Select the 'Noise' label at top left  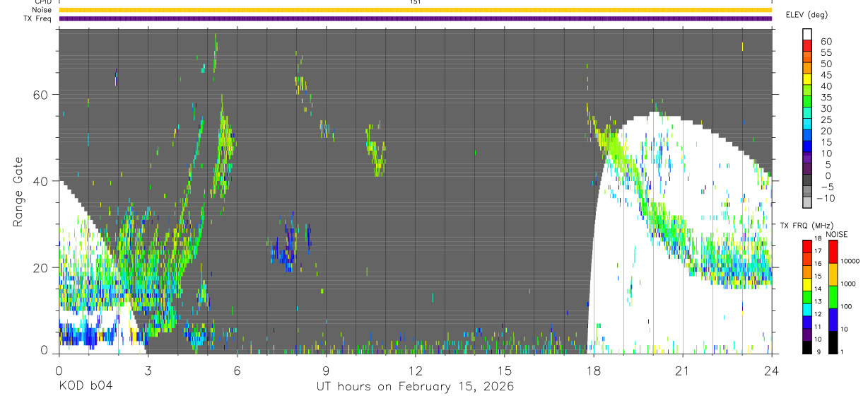pyautogui.click(x=42, y=10)
